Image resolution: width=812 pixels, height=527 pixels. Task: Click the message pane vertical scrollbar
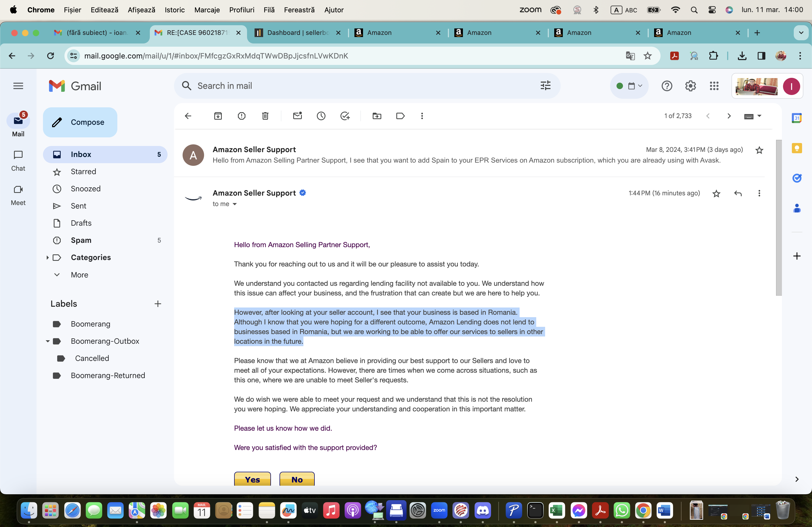pos(778,217)
